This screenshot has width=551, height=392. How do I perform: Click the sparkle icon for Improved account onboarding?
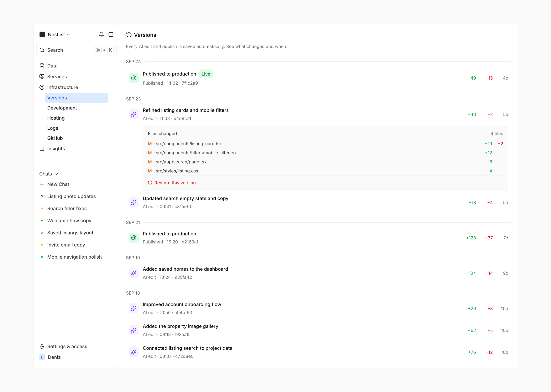tap(134, 308)
